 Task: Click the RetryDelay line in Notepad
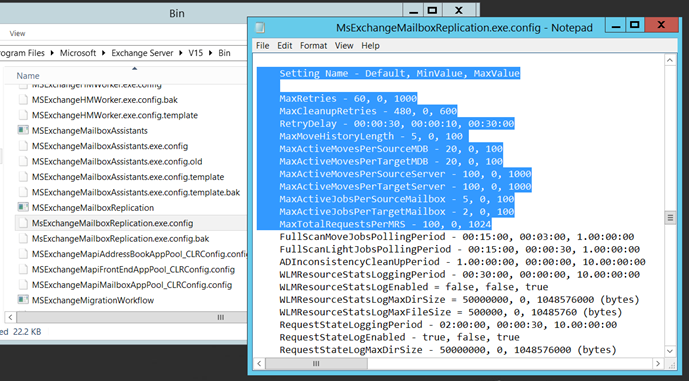point(397,123)
